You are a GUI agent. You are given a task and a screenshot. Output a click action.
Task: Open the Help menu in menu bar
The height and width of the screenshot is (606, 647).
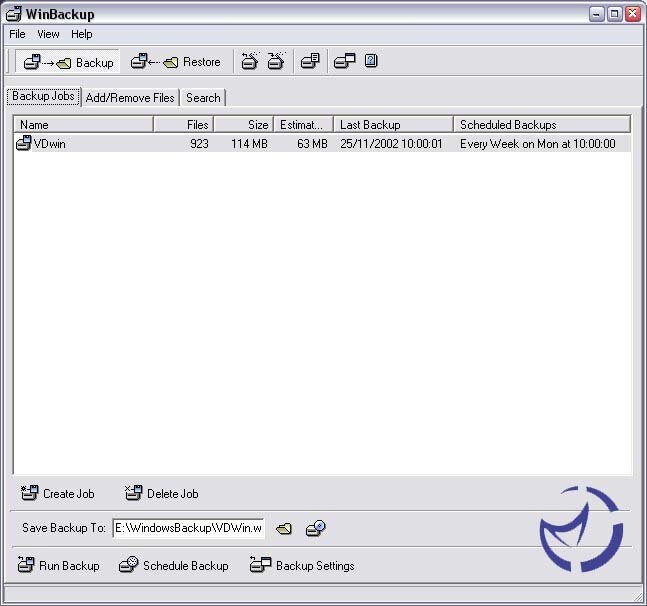(81, 34)
